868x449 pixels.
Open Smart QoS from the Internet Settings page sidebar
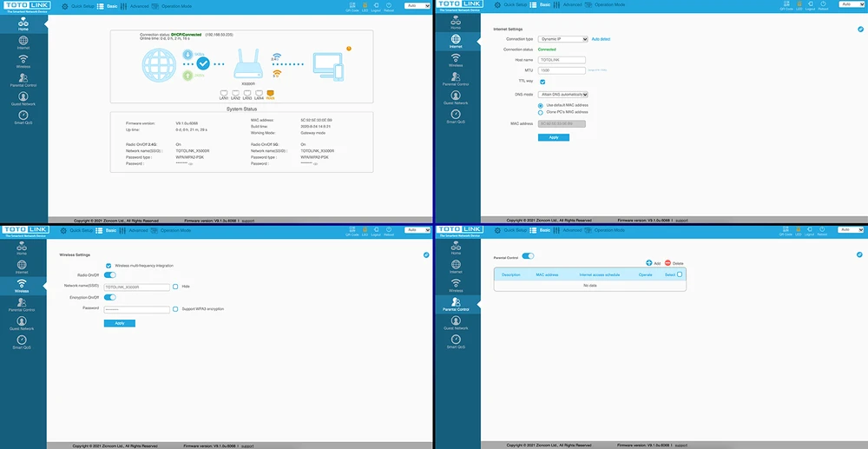click(x=457, y=118)
